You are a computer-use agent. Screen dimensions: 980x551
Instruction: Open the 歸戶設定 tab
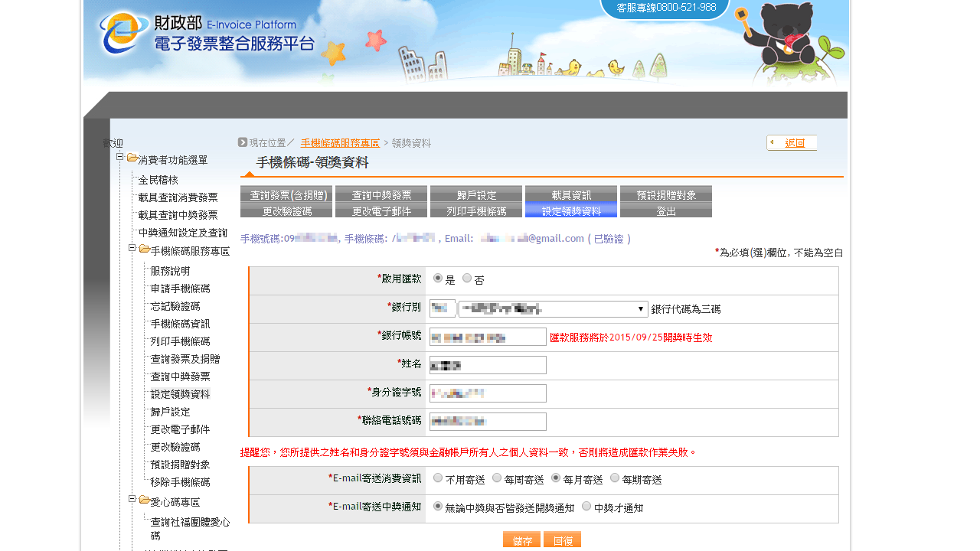click(x=476, y=194)
